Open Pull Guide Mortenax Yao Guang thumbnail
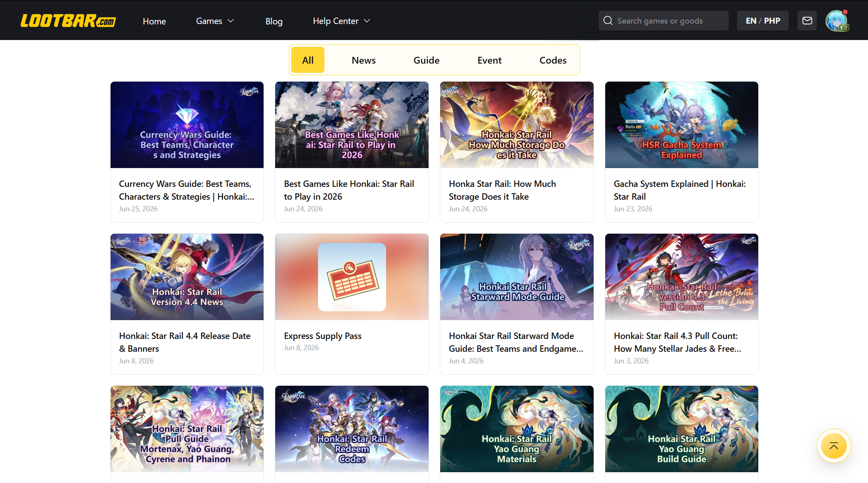Viewport: 868px width, 483px height. click(187, 429)
